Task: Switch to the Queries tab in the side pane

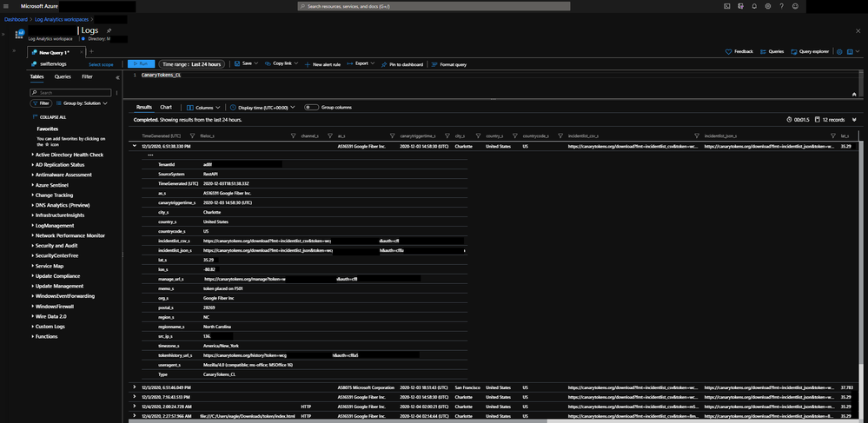Action: click(x=63, y=77)
